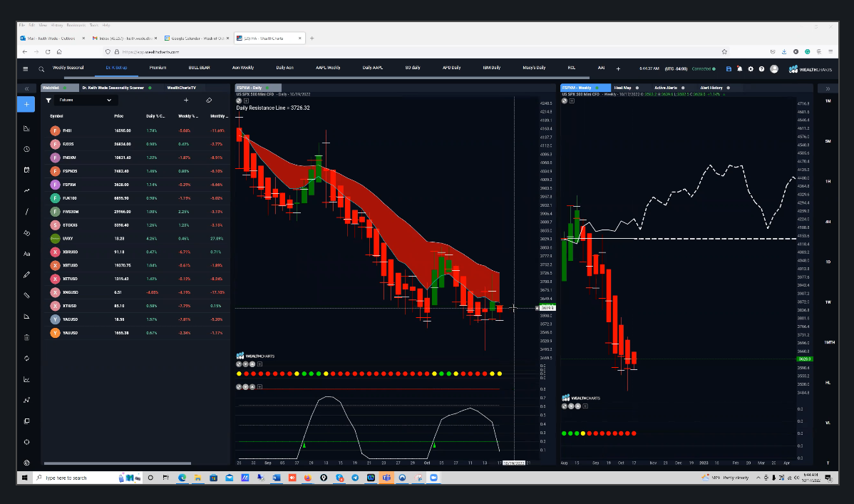
Task: Open settings gear in WealthCharts header
Action: pyautogui.click(x=751, y=69)
